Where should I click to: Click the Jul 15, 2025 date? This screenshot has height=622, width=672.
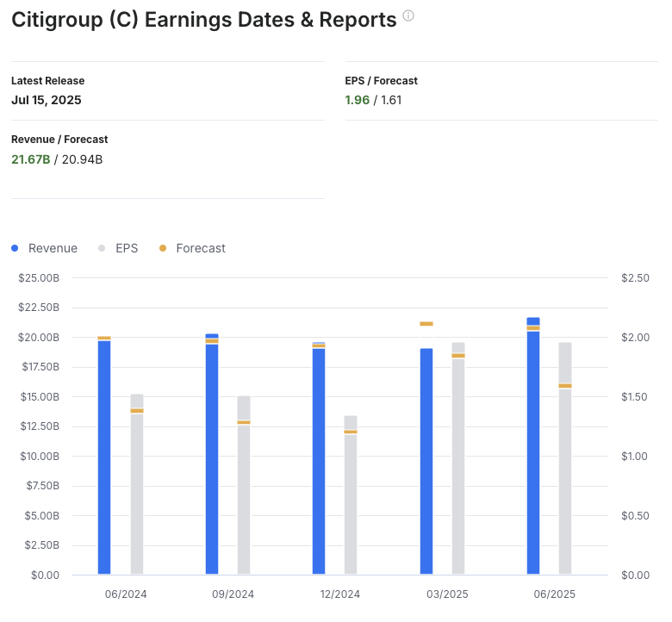pos(47,100)
